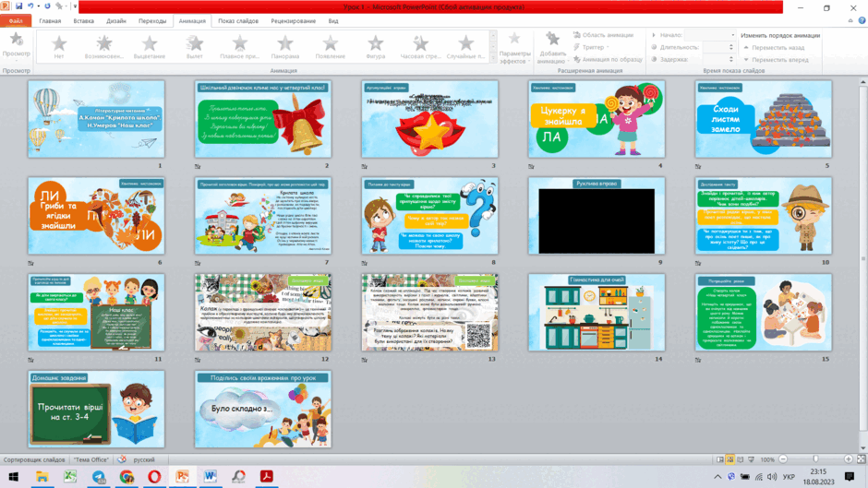
Task: Click the zoom out minus icon
Action: (x=783, y=459)
